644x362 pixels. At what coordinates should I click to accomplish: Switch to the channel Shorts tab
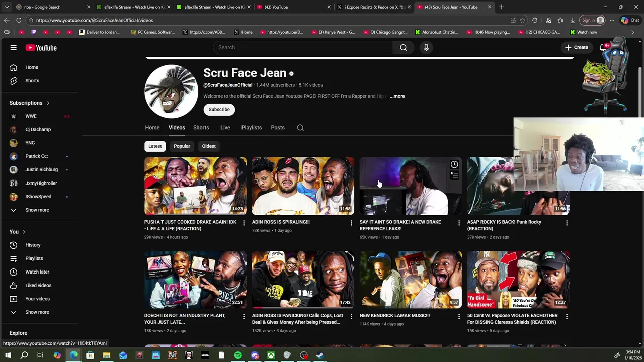click(x=201, y=128)
